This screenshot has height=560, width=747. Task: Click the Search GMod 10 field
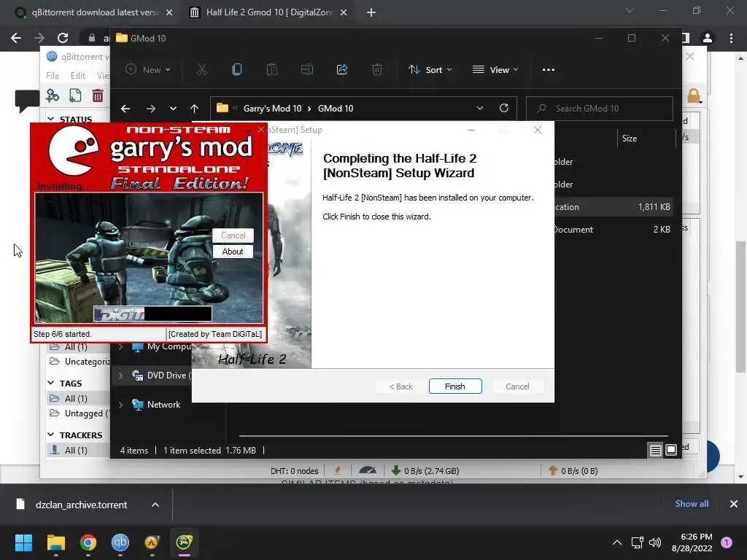(600, 109)
